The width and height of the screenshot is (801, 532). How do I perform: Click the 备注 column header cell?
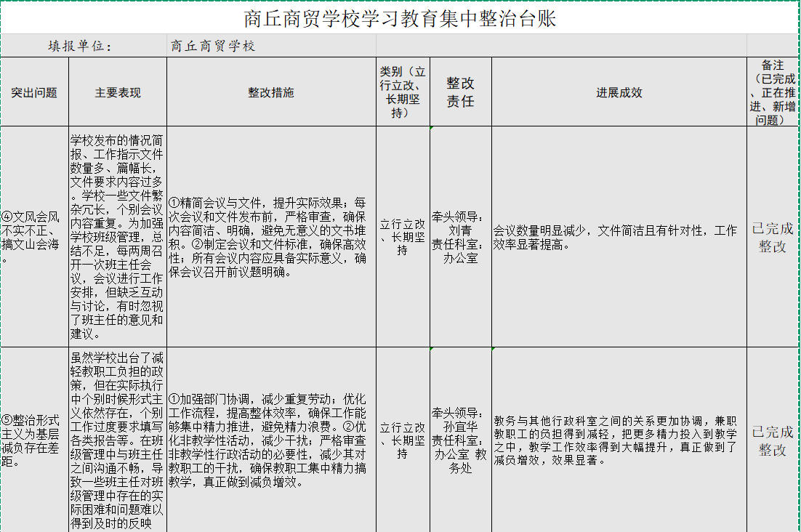(x=773, y=92)
